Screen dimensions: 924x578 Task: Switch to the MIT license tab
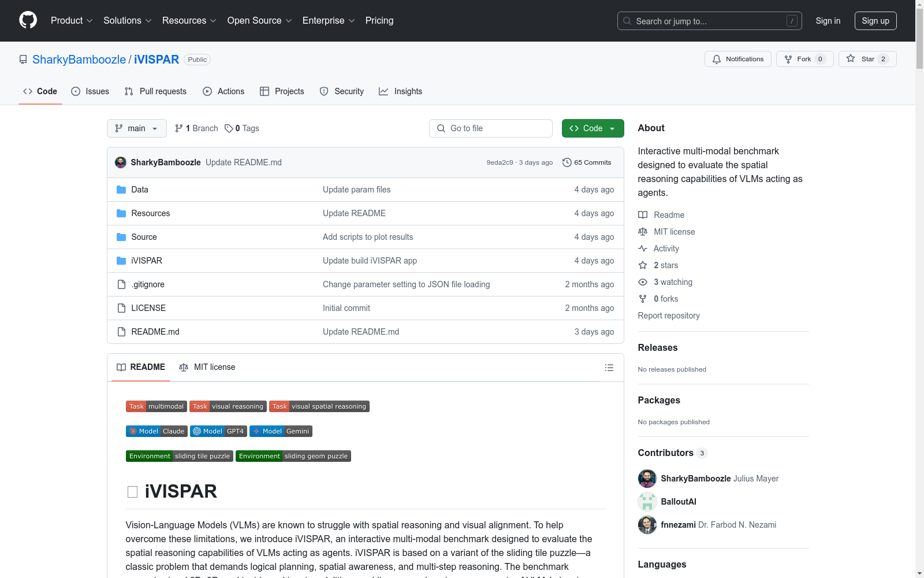pos(207,367)
